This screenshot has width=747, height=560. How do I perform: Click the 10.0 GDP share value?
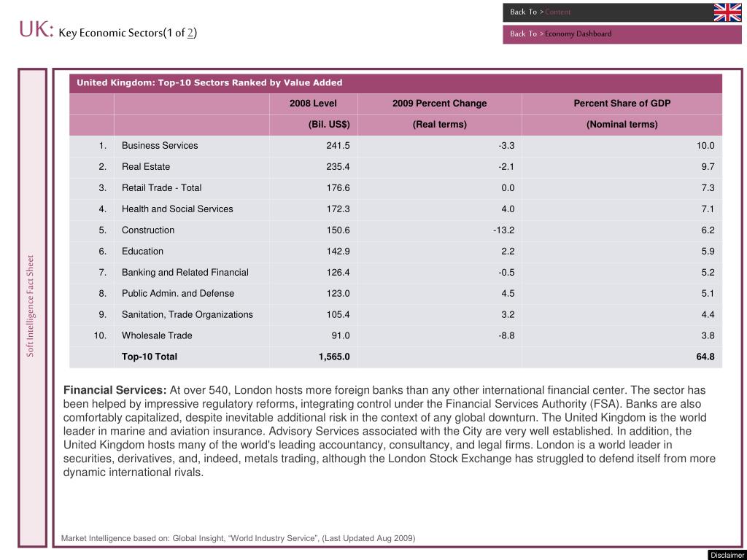(x=705, y=146)
